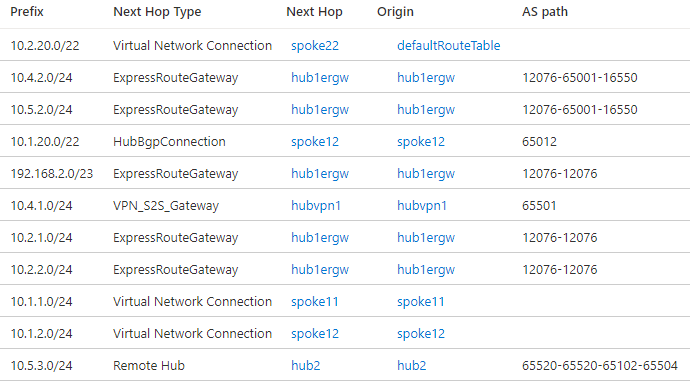Open hub1ergw origin for 10.2.2.0/24

(426, 270)
